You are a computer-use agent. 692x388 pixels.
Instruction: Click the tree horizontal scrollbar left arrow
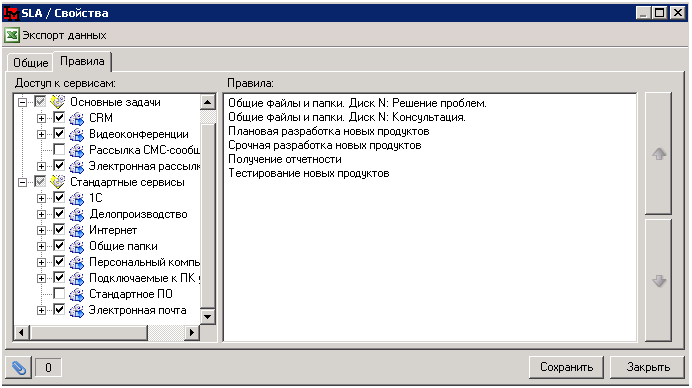pos(22,332)
